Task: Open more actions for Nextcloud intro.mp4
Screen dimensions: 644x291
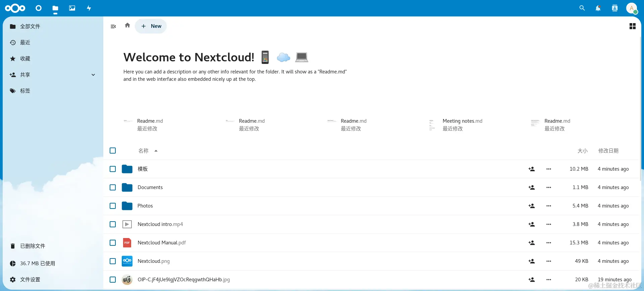Action: 549,224
